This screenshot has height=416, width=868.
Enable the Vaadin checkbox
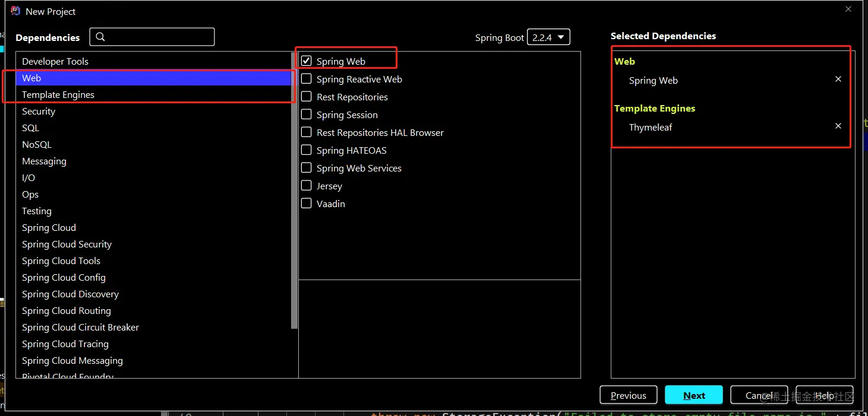[x=307, y=203]
